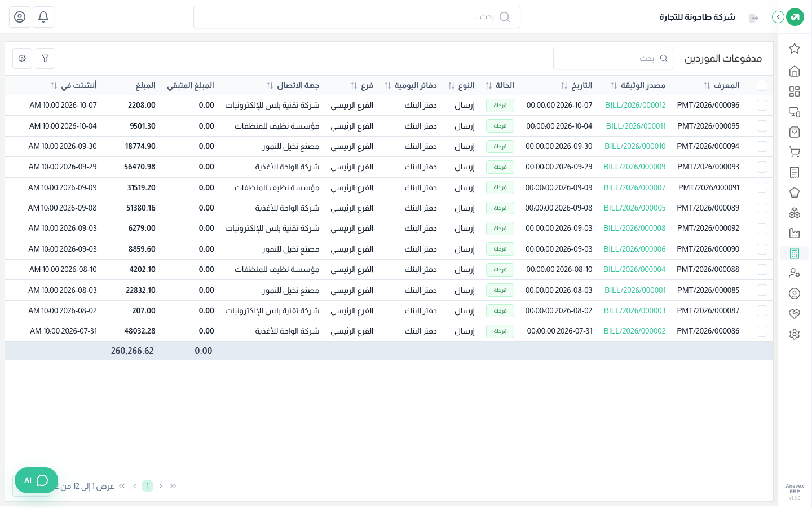Open source bill BILL/2026/000007 link
The width and height of the screenshot is (812, 508).
[634, 187]
